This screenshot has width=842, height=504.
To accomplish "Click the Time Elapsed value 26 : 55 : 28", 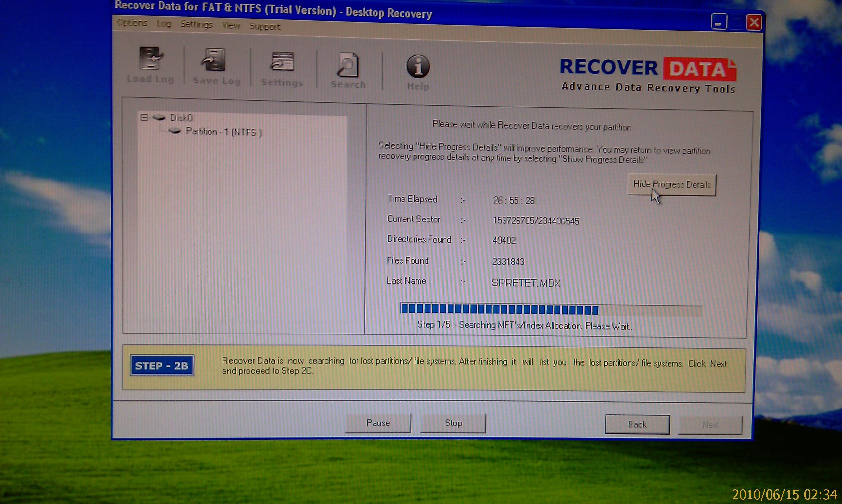I will click(x=514, y=200).
